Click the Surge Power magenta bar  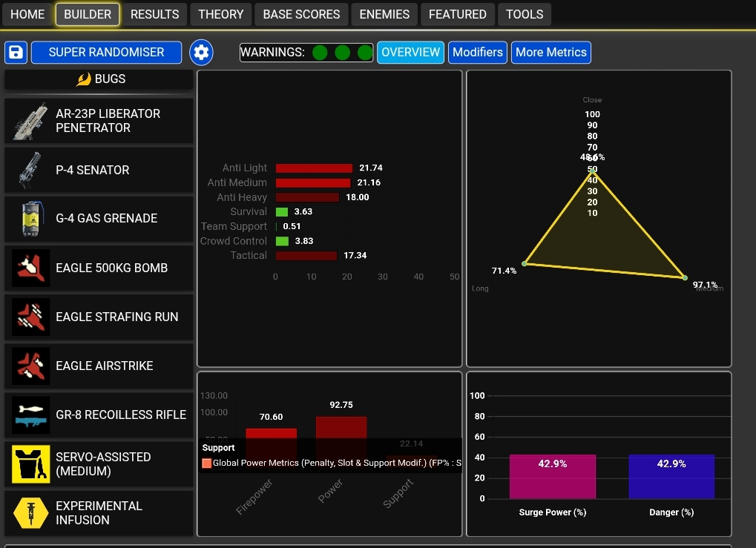click(x=553, y=477)
